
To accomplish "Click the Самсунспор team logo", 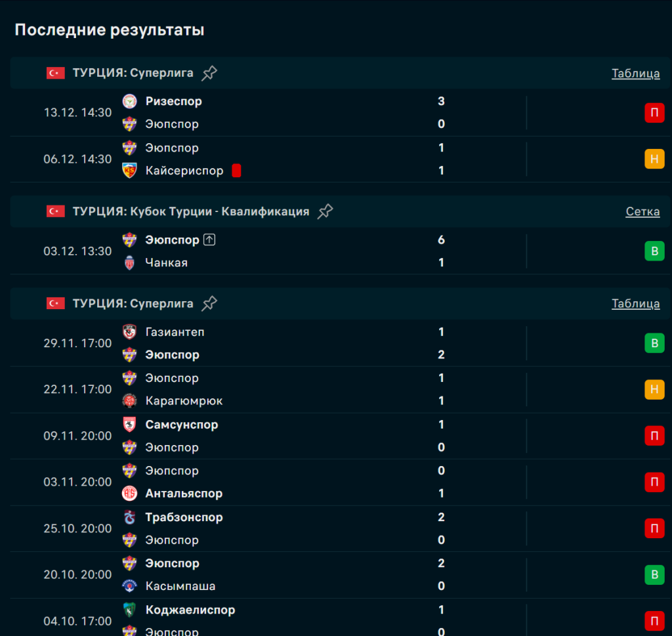I will pyautogui.click(x=129, y=425).
